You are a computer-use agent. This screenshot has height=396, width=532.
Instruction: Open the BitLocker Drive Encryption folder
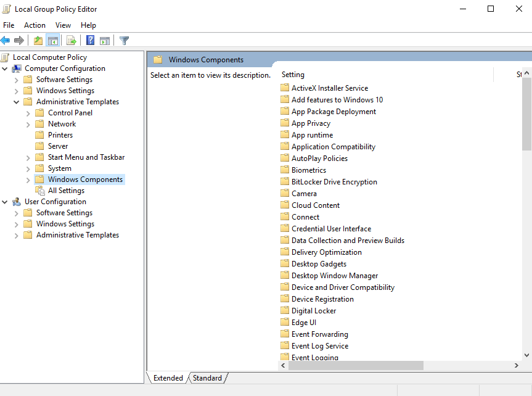coord(334,182)
